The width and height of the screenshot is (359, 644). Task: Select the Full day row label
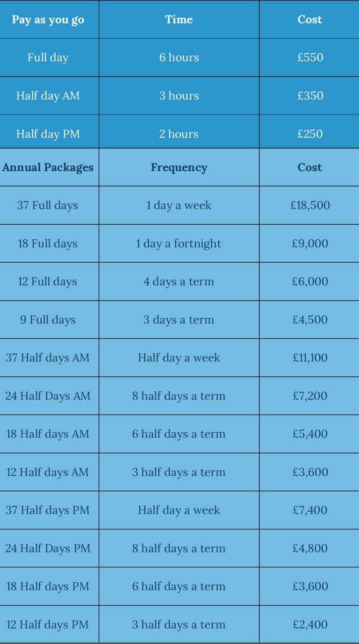[x=49, y=57]
